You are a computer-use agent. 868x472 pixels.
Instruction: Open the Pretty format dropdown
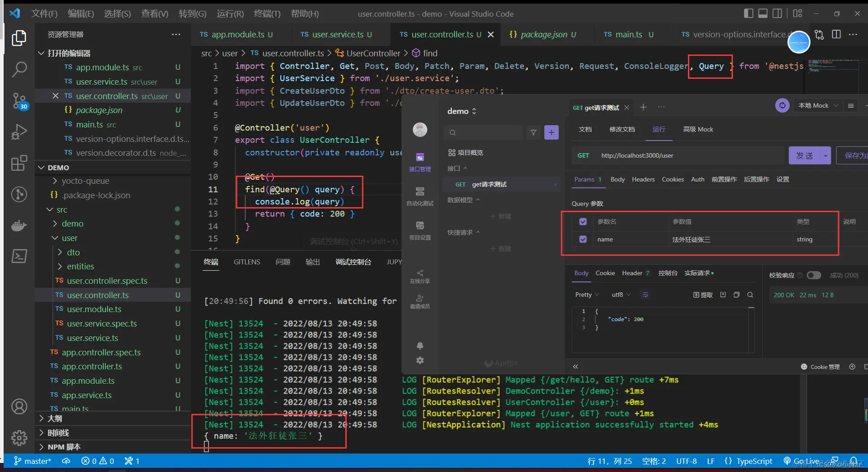(587, 295)
